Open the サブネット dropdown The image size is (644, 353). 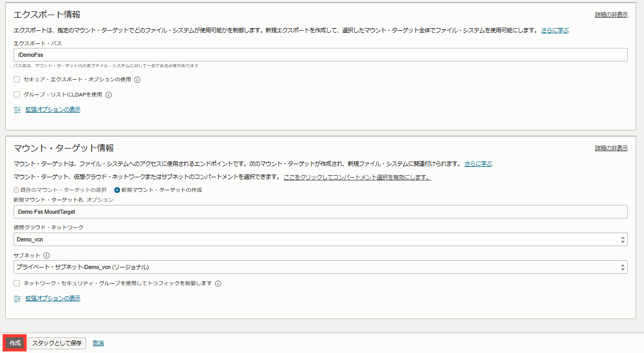320,267
